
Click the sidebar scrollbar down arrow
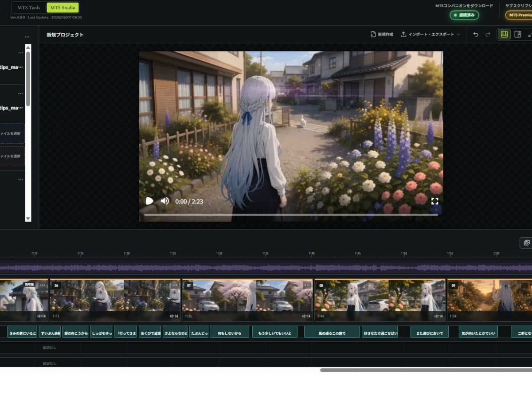(28, 218)
